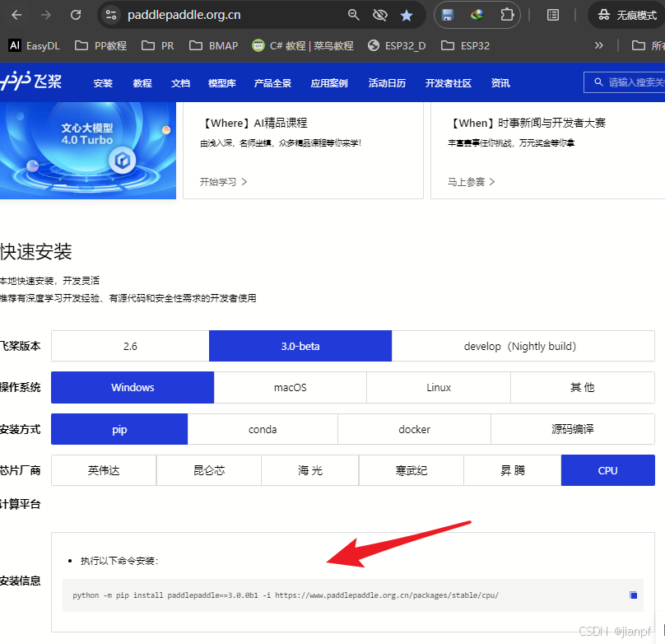Image resolution: width=665 pixels, height=644 pixels.
Task: Open the 模型库 navigation menu
Action: click(x=222, y=83)
